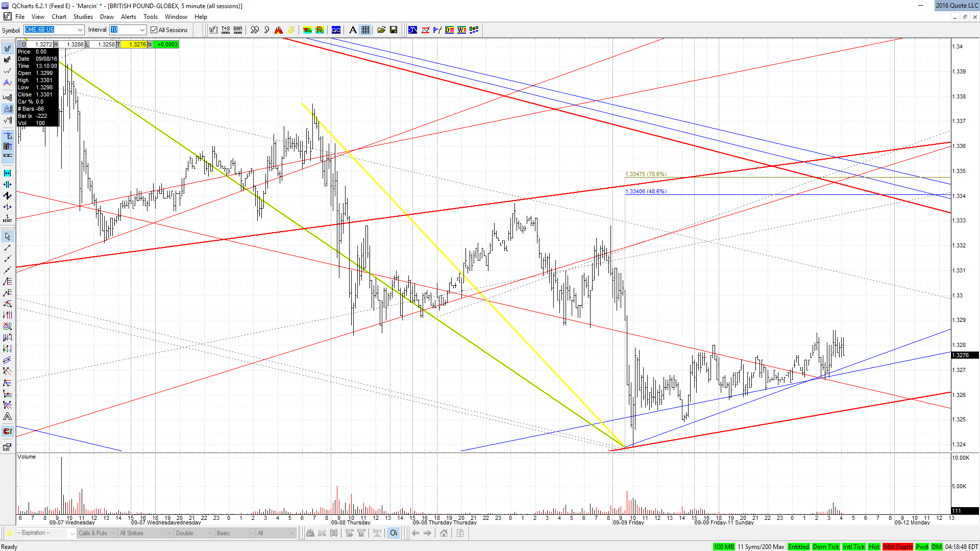Viewport: 980px width, 551px height.
Task: Click the Mkt Depth status indicator
Action: click(x=898, y=547)
